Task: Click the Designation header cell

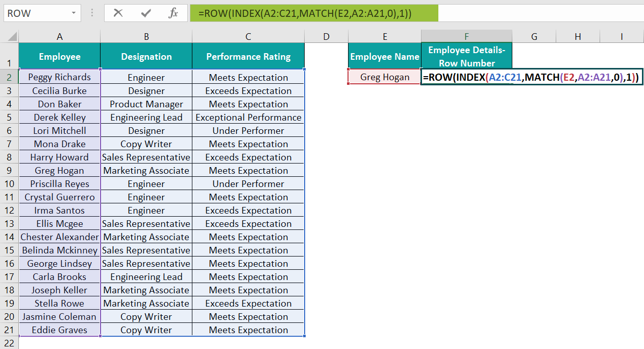Action: click(146, 56)
